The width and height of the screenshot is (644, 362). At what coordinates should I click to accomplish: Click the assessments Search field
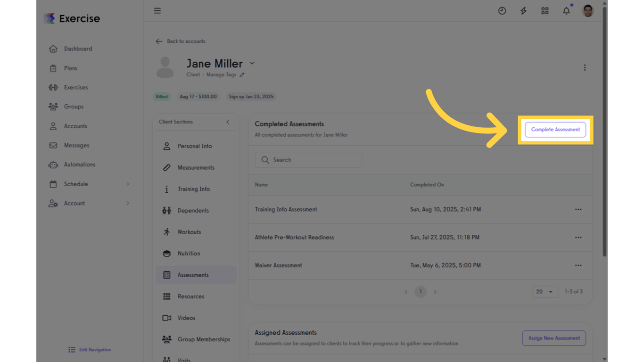click(x=309, y=160)
